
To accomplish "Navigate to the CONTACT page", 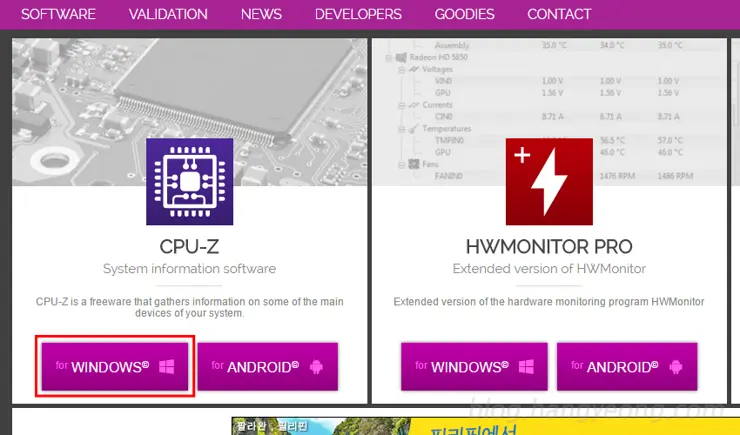I will point(559,14).
